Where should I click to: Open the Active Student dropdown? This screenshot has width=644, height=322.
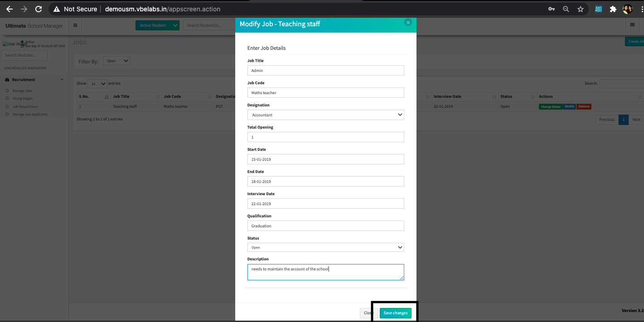pos(157,25)
